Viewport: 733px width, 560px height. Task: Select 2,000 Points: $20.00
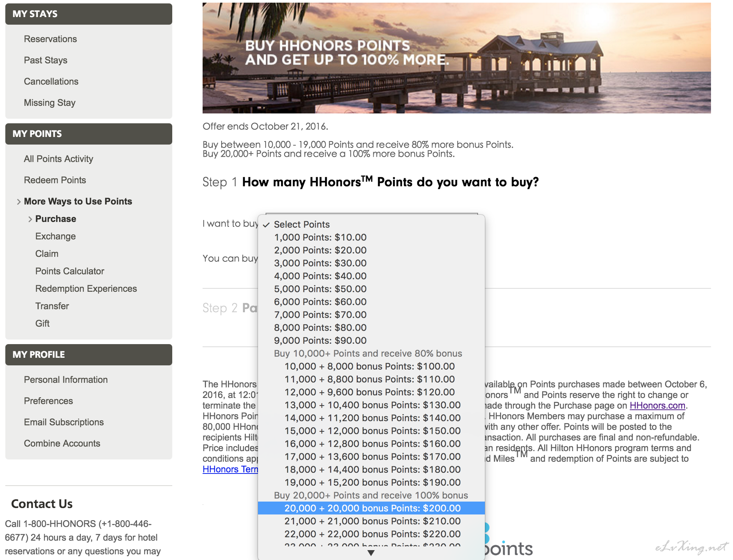click(x=371, y=250)
